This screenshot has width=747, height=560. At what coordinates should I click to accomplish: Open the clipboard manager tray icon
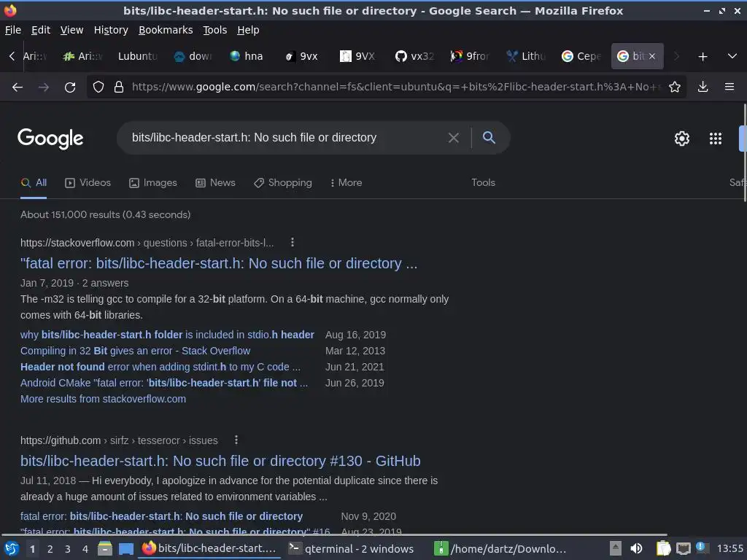tap(663, 548)
